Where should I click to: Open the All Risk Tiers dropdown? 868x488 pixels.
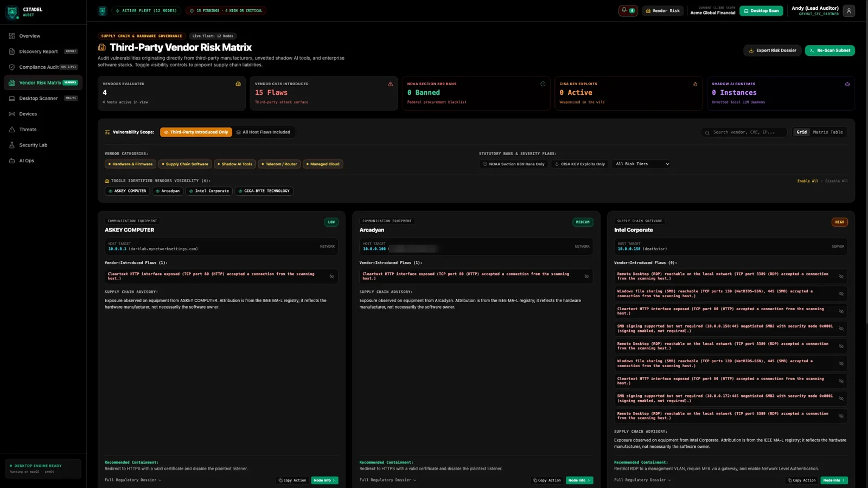pos(642,164)
